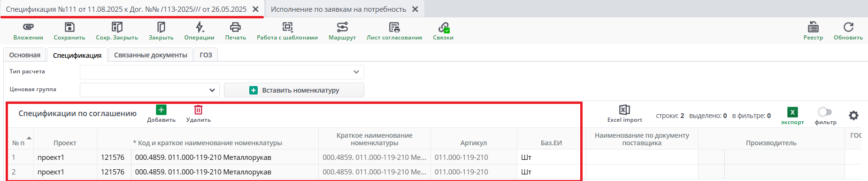Expand the Ценовая группа dropdown
This screenshot has height=181, width=868.
click(x=212, y=90)
